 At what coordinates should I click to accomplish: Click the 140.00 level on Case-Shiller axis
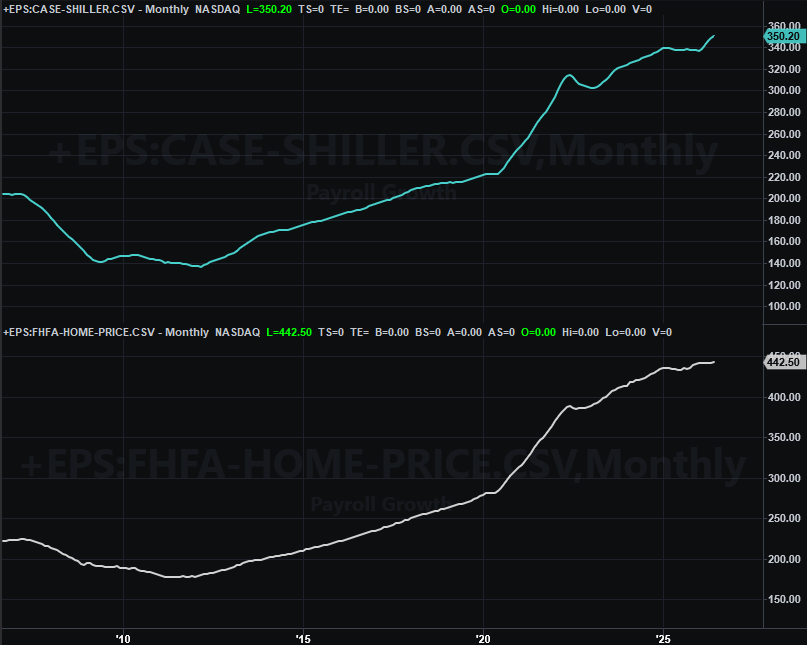784,263
